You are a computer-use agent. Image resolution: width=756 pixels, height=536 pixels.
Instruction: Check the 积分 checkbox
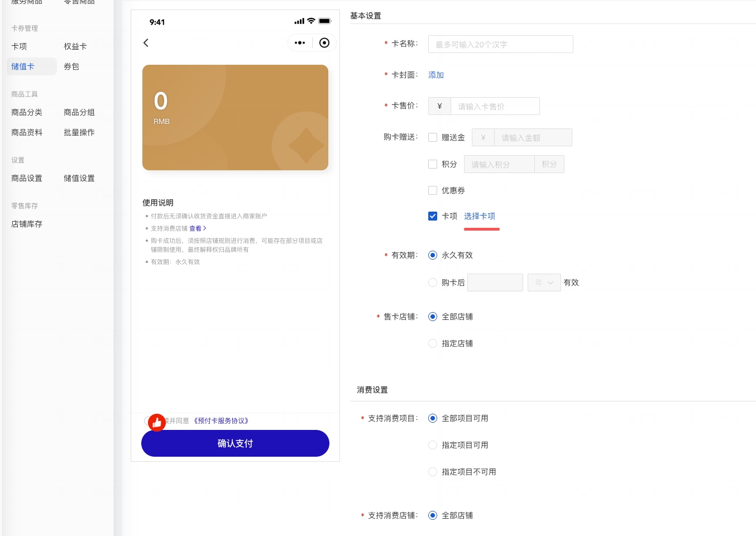click(433, 164)
